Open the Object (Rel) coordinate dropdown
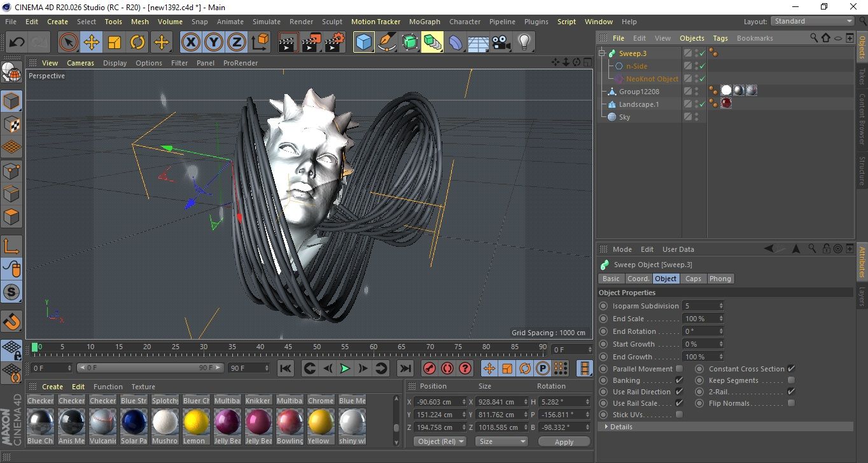This screenshot has width=868, height=463. pos(440,441)
